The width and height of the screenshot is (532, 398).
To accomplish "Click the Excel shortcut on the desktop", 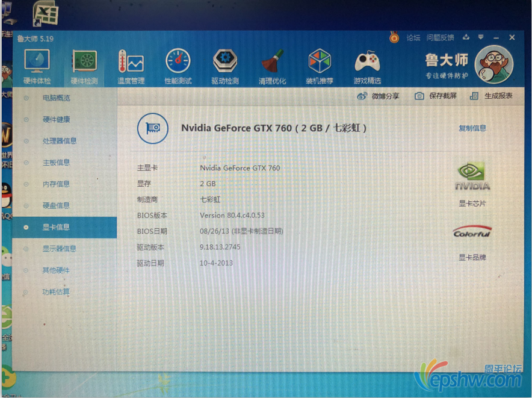I will pos(46,14).
